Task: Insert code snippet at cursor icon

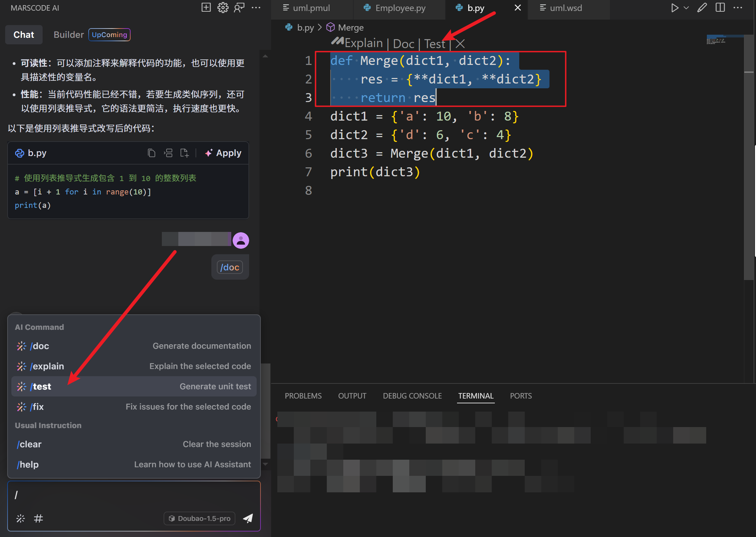Action: point(168,153)
